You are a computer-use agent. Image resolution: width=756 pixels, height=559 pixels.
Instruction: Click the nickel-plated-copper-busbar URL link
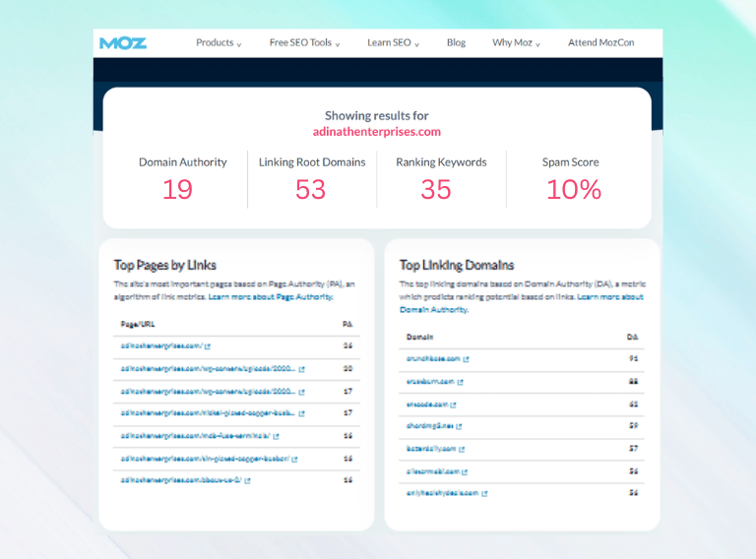pyautogui.click(x=208, y=413)
